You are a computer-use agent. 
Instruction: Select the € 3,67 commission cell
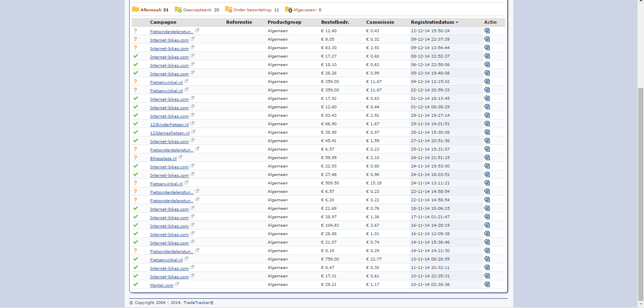[373, 225]
